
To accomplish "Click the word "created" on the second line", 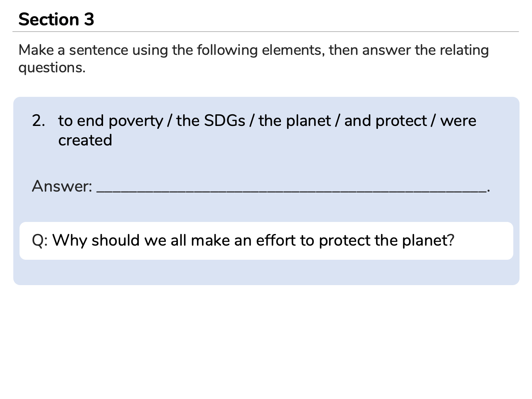I will (x=85, y=140).
